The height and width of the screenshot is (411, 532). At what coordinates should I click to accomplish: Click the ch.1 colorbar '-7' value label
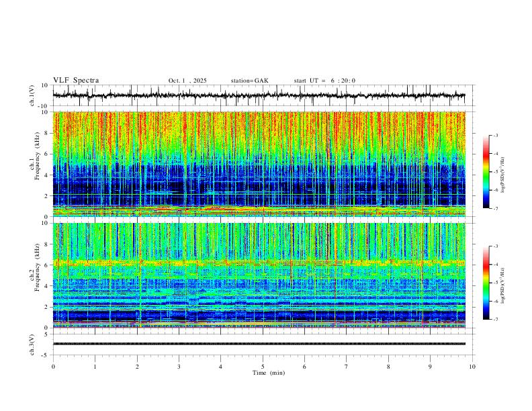click(x=496, y=209)
